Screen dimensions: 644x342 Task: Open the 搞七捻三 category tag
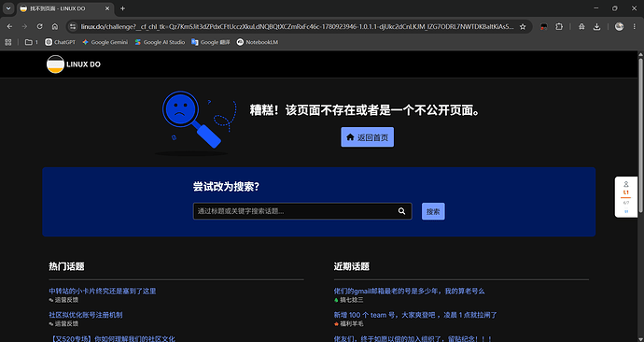(349, 300)
